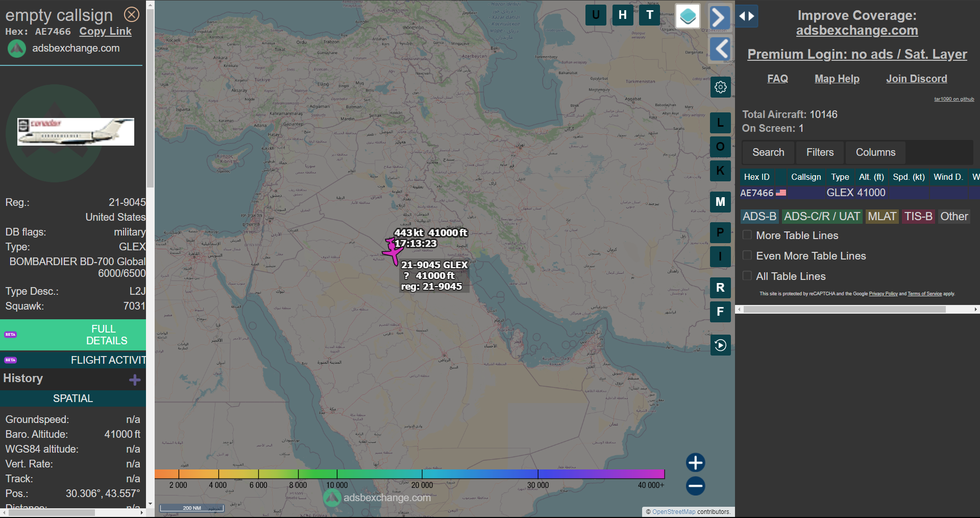Click the aircraft table horizontal scrollbar
The image size is (980, 518).
point(845,309)
